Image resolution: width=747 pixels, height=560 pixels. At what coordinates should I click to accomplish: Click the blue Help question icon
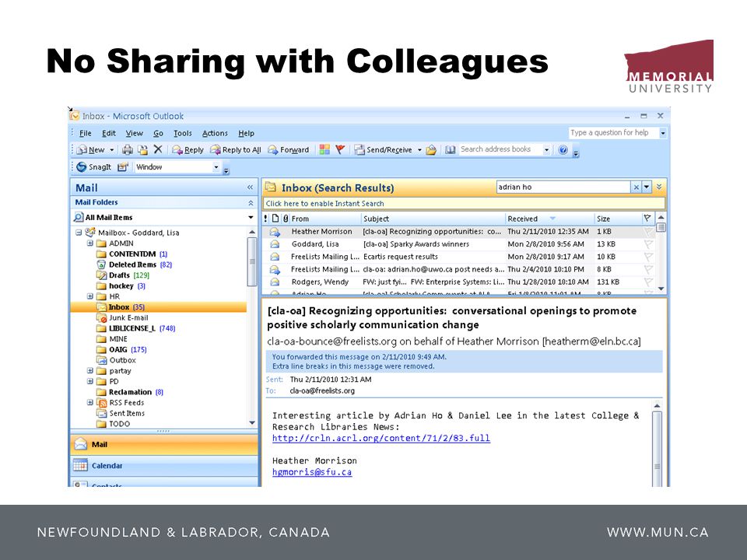coord(563,150)
